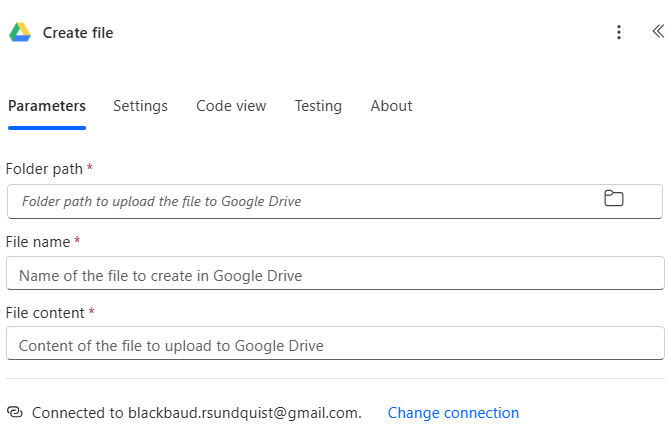Click the File name label
The height and width of the screenshot is (428, 668).
point(38,241)
